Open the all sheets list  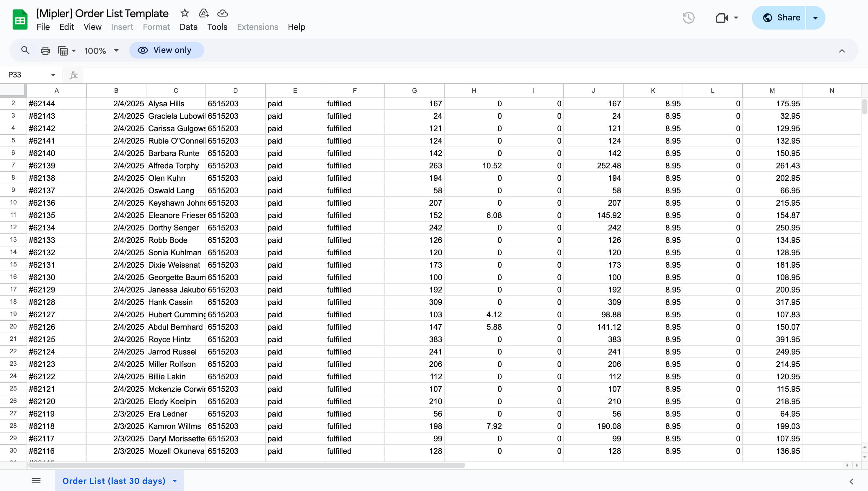click(36, 481)
